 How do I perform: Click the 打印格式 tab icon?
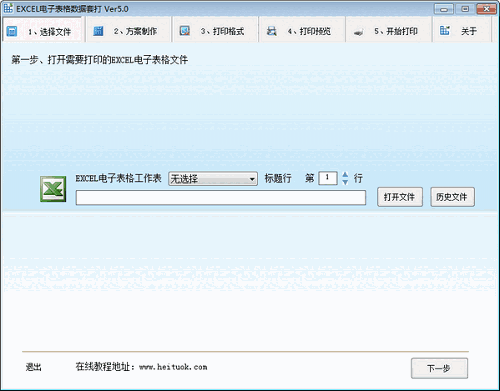(x=185, y=31)
